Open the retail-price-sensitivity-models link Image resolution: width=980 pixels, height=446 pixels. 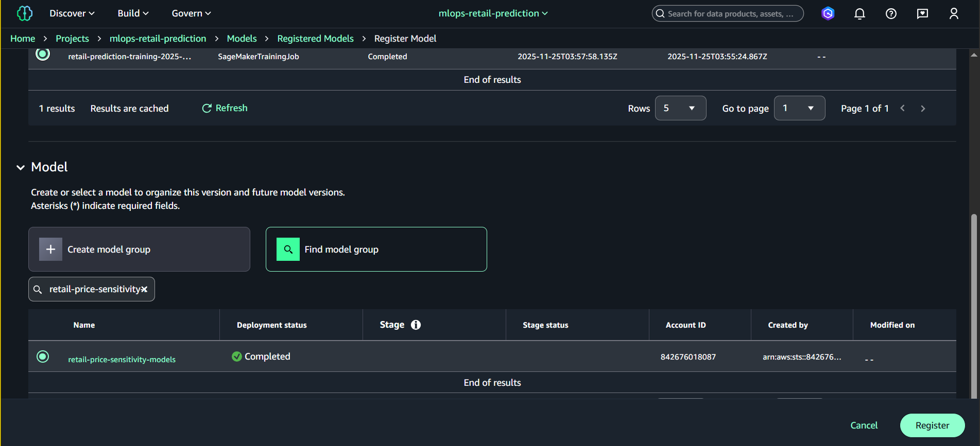click(122, 360)
